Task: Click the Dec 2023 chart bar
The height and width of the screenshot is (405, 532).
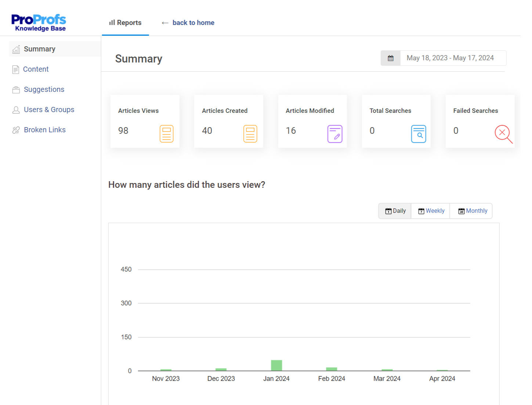Action: [221, 369]
